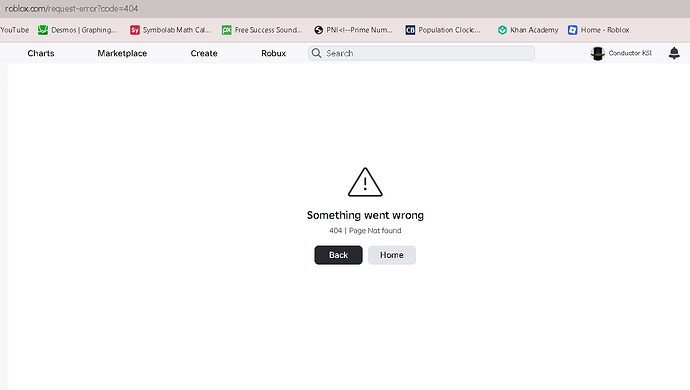Image resolution: width=690 pixels, height=390 pixels.
Task: Open the Home - Roblox bookmark
Action: pos(598,30)
